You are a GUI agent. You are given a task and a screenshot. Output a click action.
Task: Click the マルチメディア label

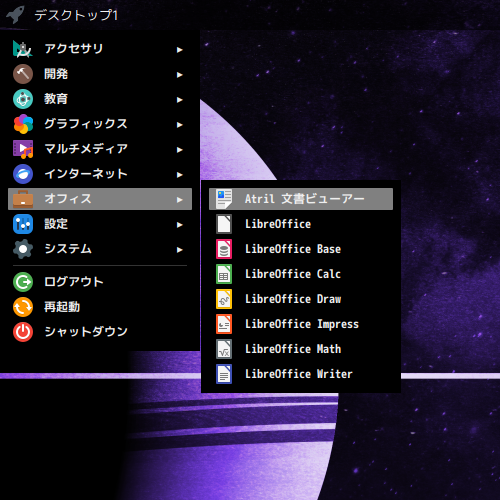click(x=86, y=149)
